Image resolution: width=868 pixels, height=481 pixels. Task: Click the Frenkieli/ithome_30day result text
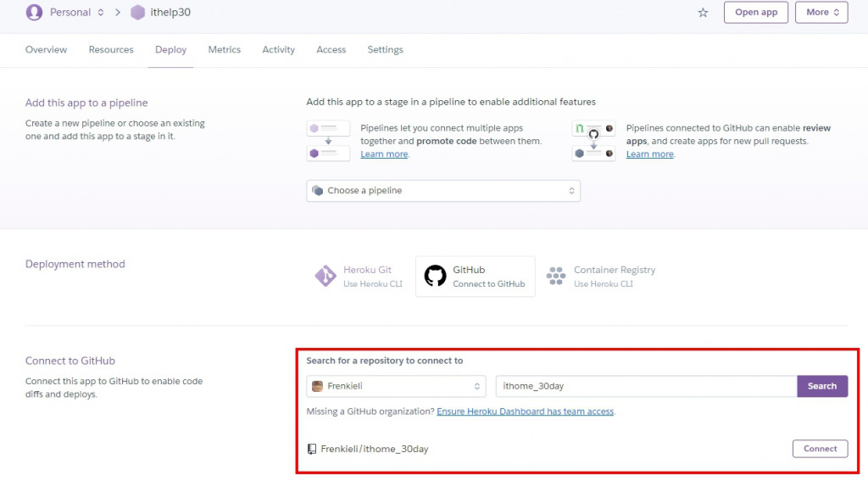374,449
